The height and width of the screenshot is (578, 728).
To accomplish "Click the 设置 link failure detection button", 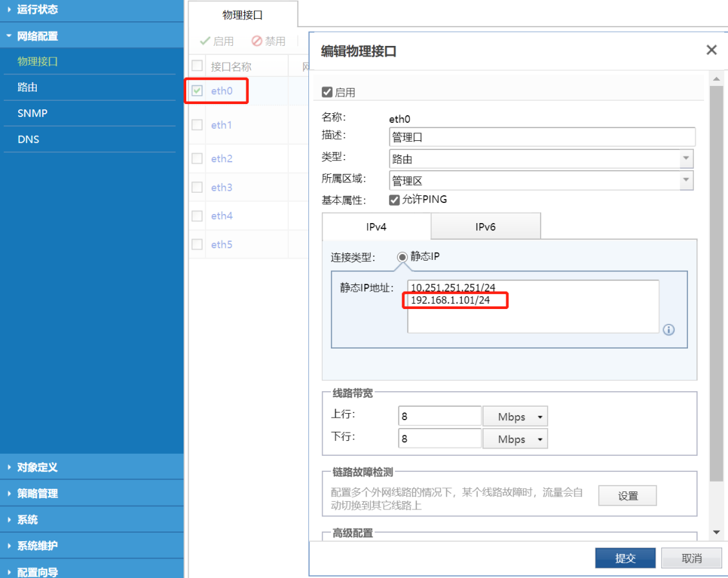I will (626, 495).
